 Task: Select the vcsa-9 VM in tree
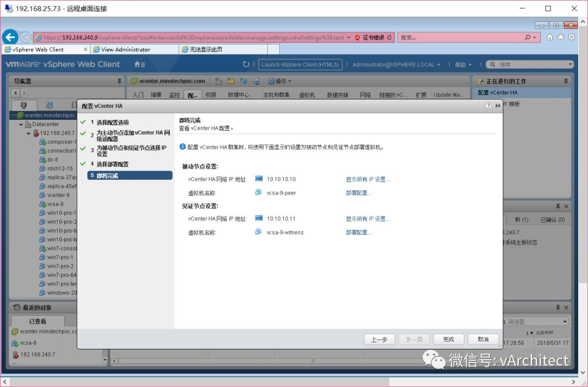[x=55, y=204]
